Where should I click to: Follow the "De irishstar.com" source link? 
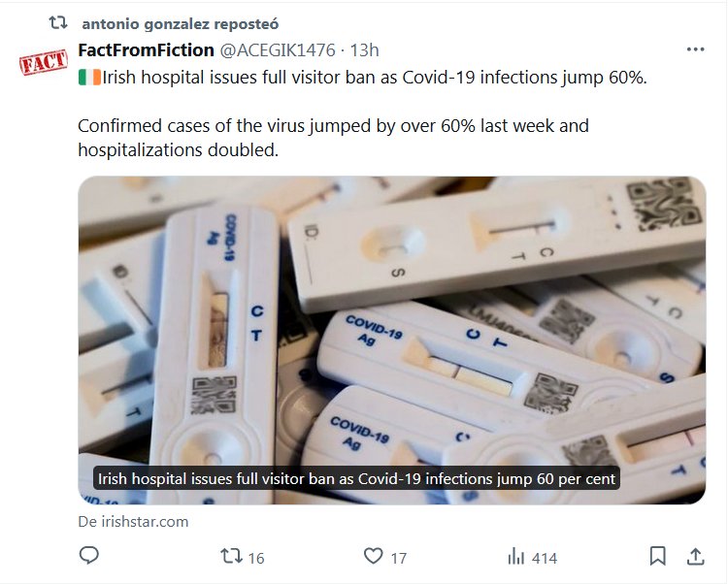(x=133, y=521)
